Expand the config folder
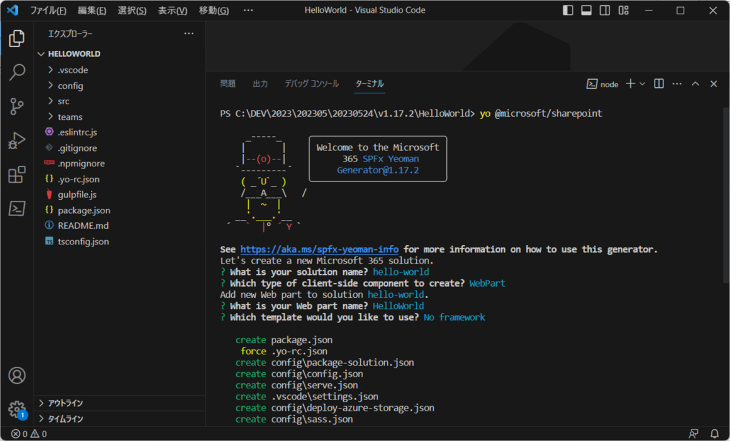Screen dimensions: 730x442 (120, 86)
